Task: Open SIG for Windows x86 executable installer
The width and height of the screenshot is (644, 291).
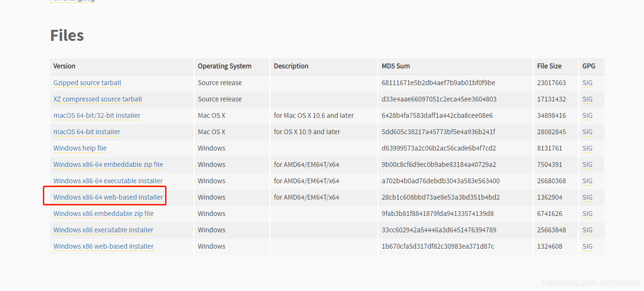Action: pyautogui.click(x=587, y=230)
